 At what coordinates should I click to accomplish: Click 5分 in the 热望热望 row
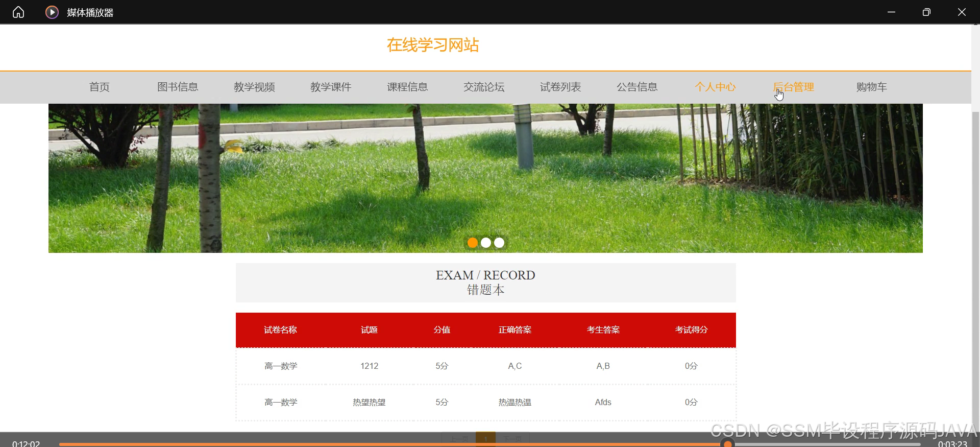pos(442,402)
